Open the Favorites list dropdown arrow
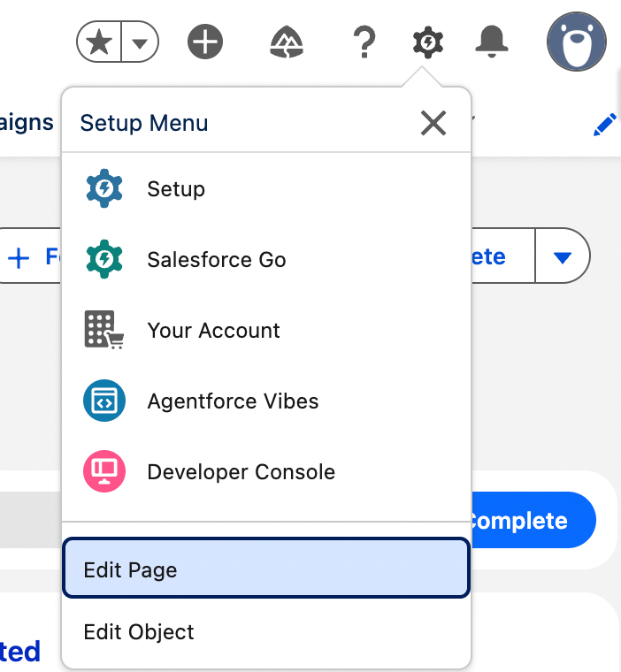This screenshot has width=621, height=672. pos(139,42)
